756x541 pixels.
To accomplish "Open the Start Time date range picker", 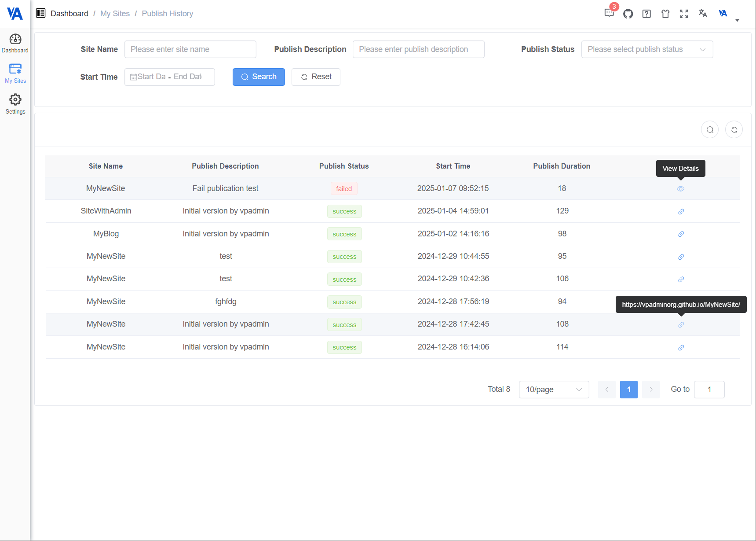I will [x=170, y=77].
